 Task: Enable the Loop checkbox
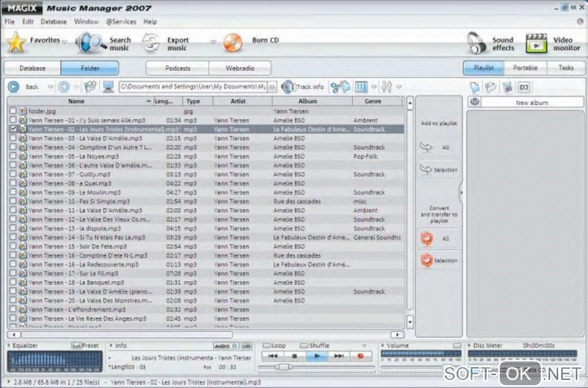(267, 346)
